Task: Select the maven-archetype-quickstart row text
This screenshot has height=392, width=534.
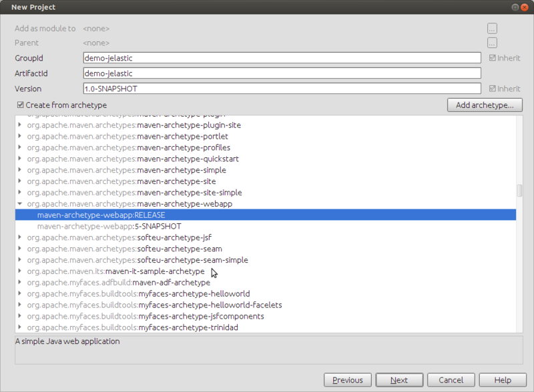Action: 133,159
